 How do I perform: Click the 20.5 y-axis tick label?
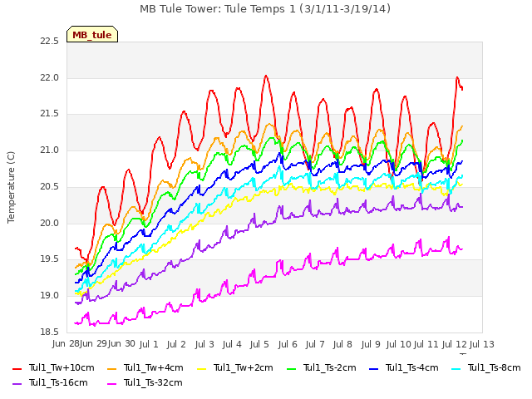coord(49,186)
